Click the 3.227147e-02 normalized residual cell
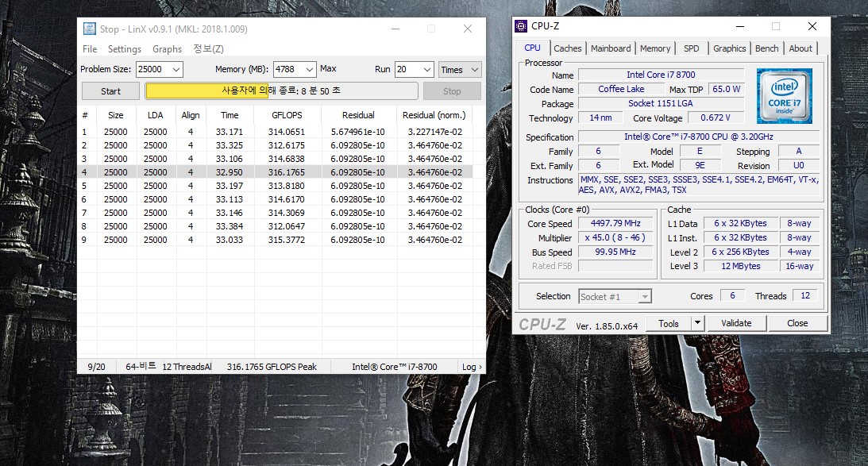The width and height of the screenshot is (868, 466). tap(435, 132)
